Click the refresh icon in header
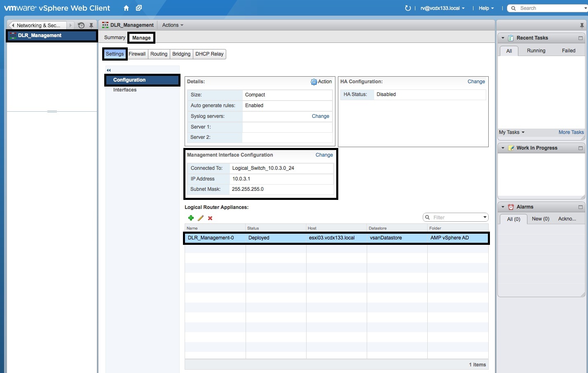Viewport: 588px width, 373px height. coord(408,8)
